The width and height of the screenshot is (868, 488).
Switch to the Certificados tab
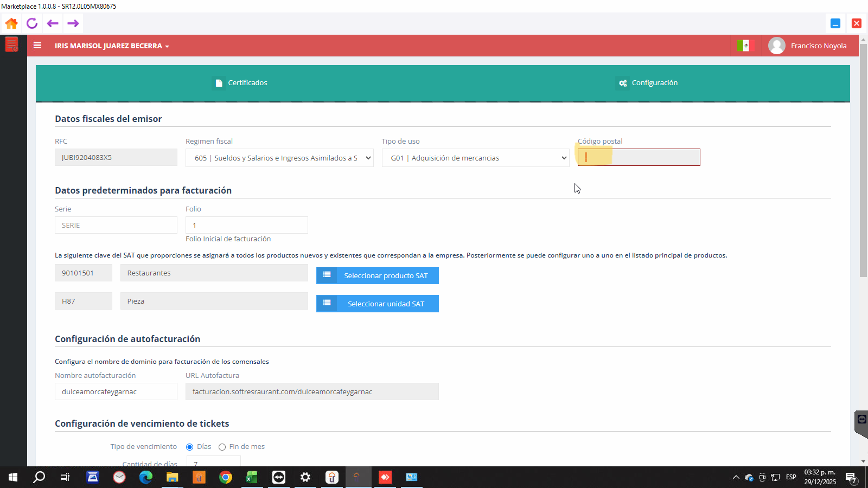tap(241, 83)
